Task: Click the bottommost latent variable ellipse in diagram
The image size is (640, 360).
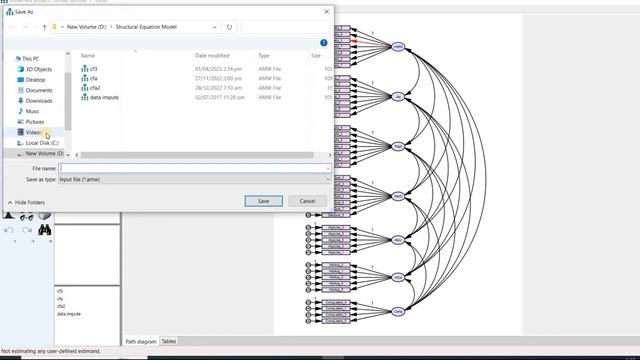Action: [398, 311]
